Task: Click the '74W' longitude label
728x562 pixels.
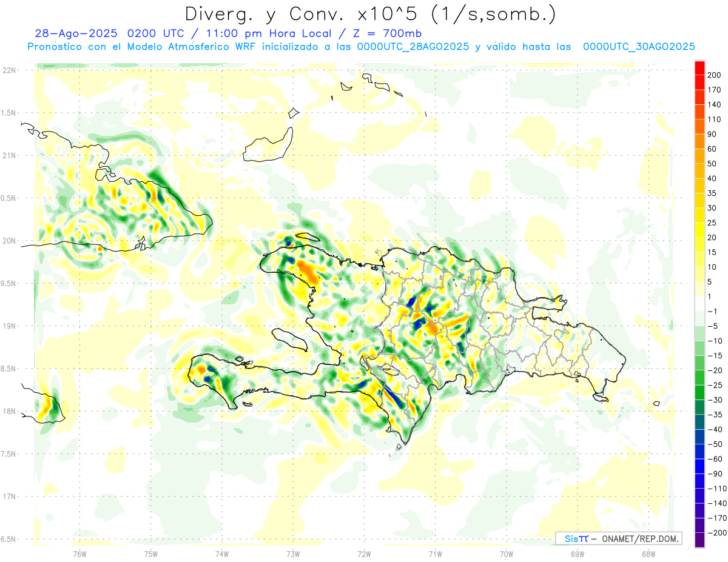Action: coord(222,554)
